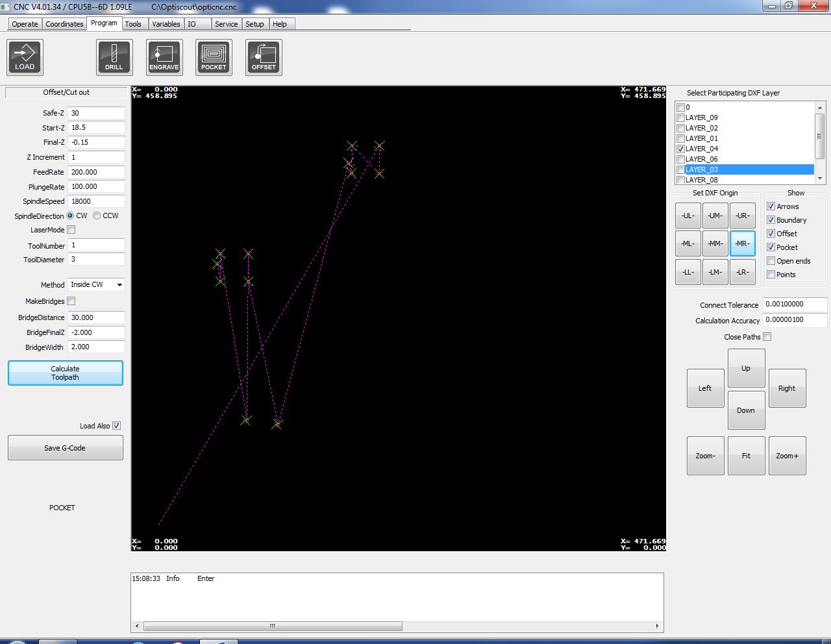The height and width of the screenshot is (644, 831).
Task: Click the LOAD file icon
Action: 25,57
